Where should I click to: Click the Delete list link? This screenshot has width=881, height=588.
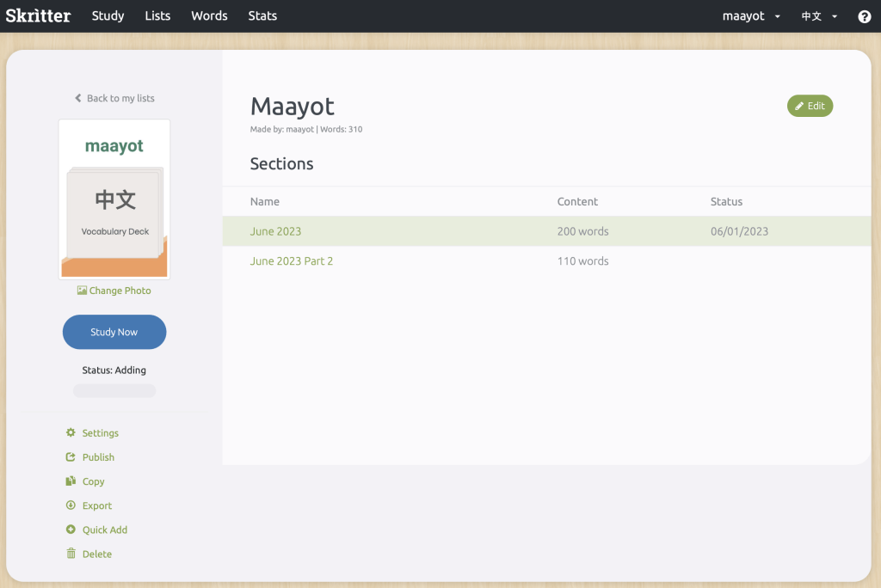tap(96, 554)
